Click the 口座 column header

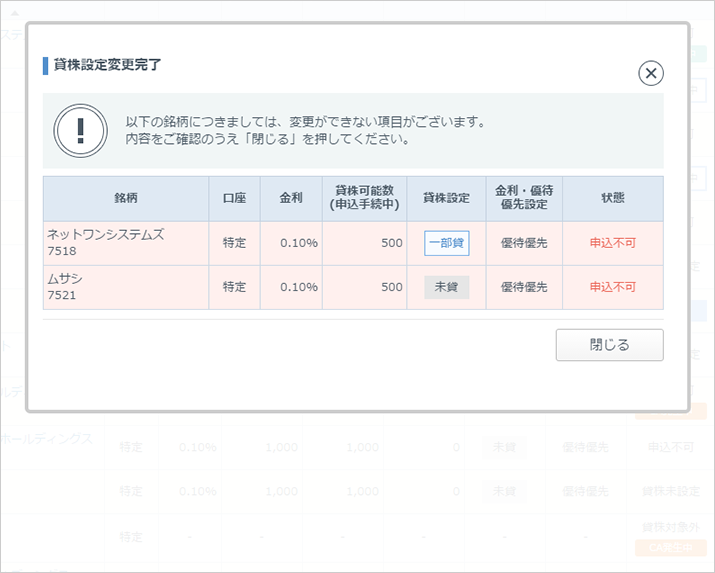click(x=234, y=198)
